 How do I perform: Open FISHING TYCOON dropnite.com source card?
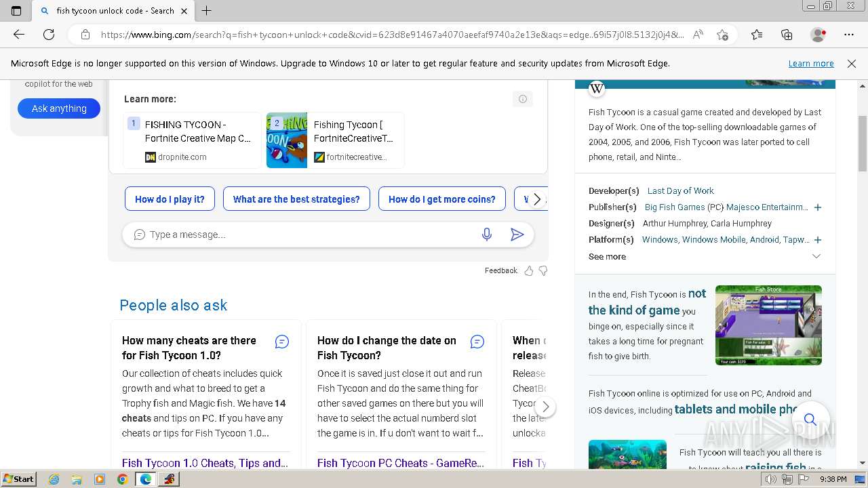coord(192,140)
